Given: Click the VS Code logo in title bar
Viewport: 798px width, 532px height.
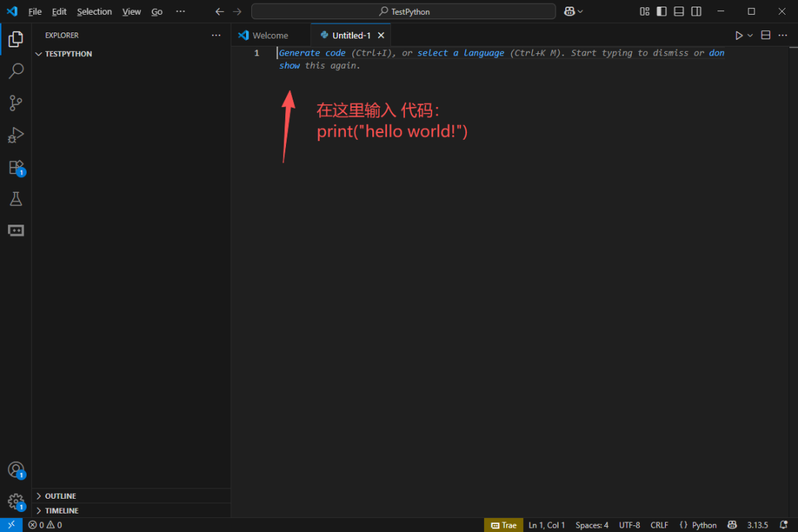Looking at the screenshot, I should click(12, 11).
